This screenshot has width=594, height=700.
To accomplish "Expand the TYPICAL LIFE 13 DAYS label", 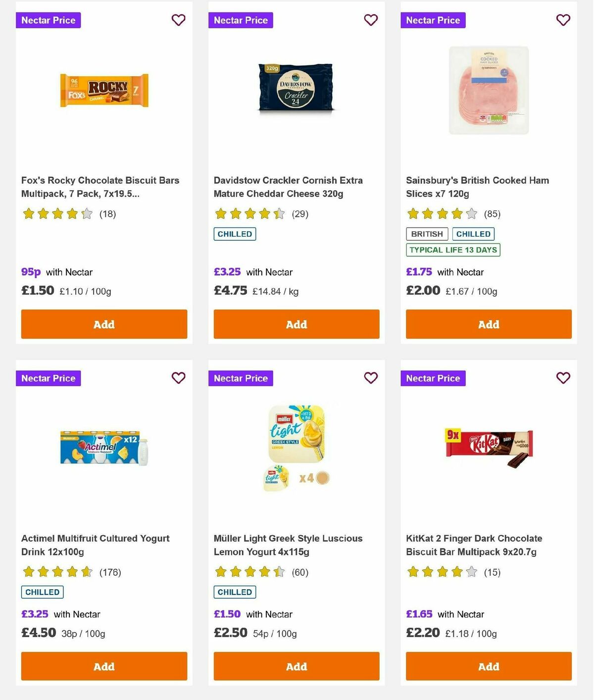I will pos(452,250).
